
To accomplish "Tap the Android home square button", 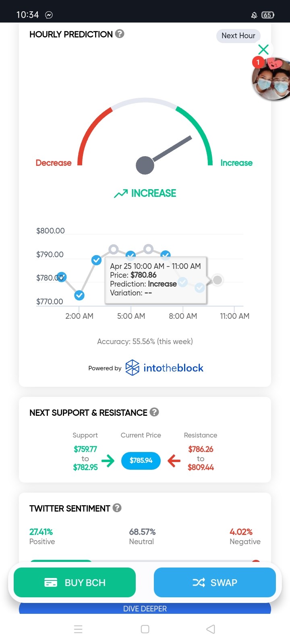I will click(145, 629).
